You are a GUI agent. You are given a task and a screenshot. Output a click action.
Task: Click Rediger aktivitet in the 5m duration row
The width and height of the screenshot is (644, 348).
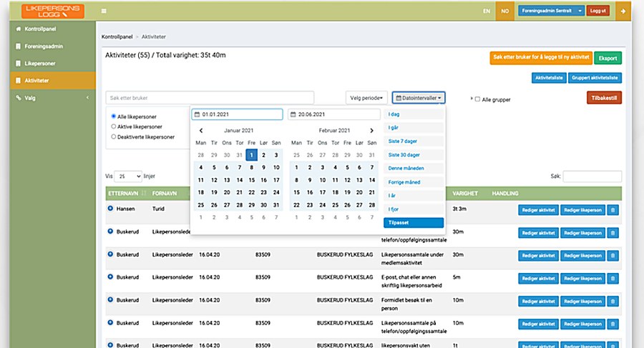[x=538, y=279]
